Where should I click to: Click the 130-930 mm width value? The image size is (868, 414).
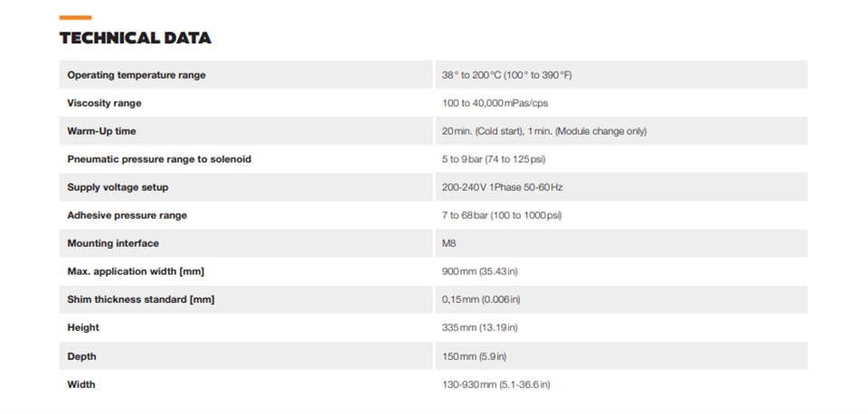[495, 384]
